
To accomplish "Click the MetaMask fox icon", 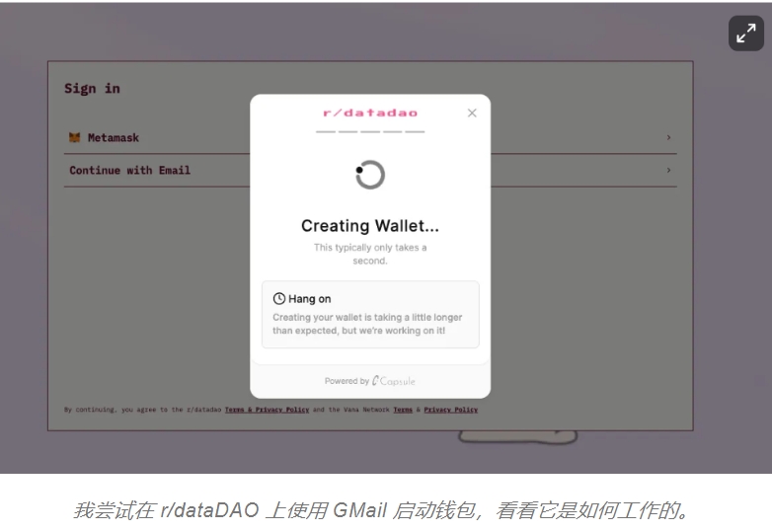I will pyautogui.click(x=74, y=137).
